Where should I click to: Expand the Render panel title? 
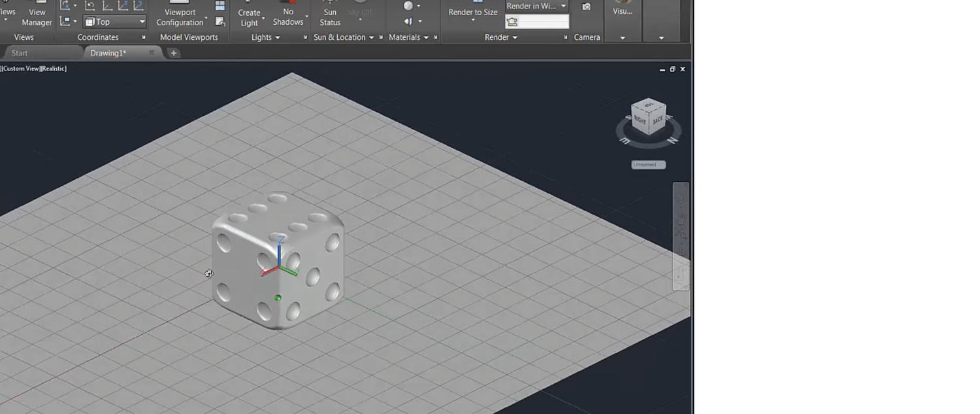tap(501, 37)
